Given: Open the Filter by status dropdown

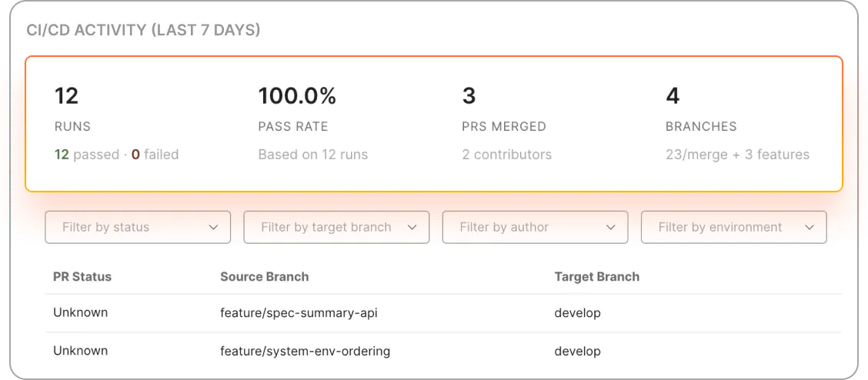Looking at the screenshot, I should click(x=137, y=227).
